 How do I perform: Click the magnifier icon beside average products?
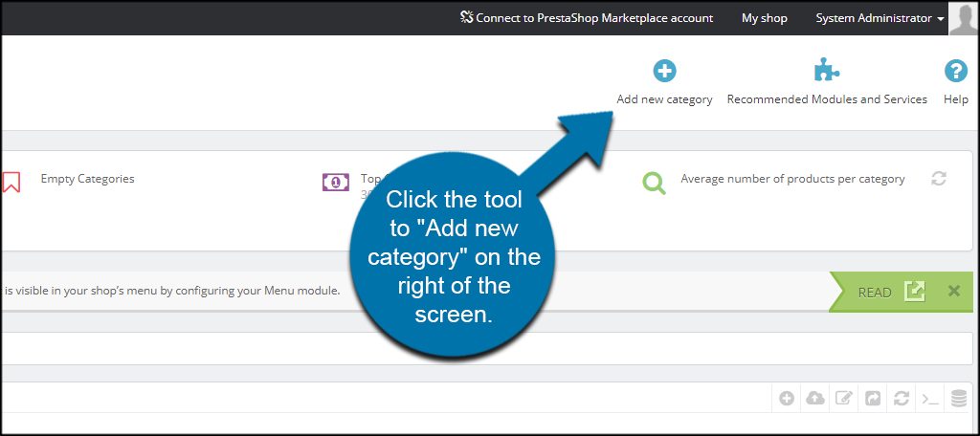coord(654,183)
